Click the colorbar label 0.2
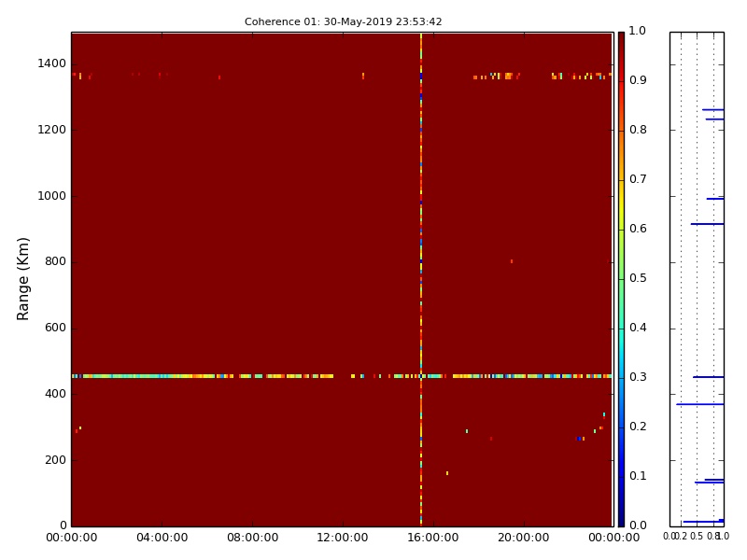Image resolution: width=747 pixels, height=560 pixels. coord(638,427)
